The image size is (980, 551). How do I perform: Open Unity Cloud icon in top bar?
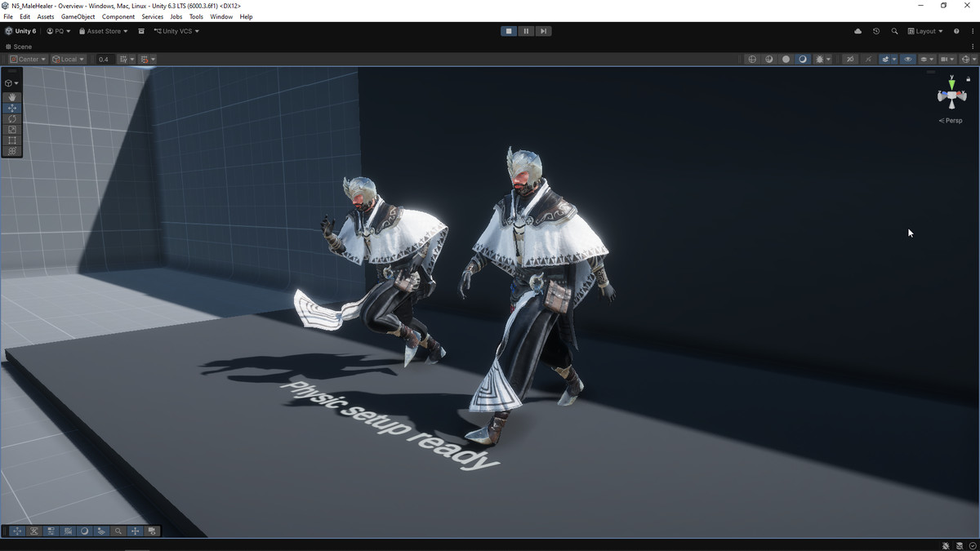[857, 31]
